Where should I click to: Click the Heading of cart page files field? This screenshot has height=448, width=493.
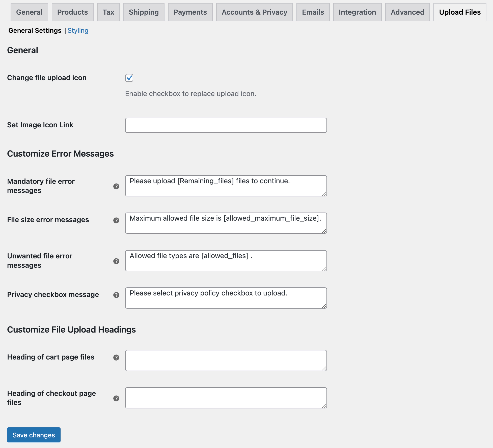225,360
